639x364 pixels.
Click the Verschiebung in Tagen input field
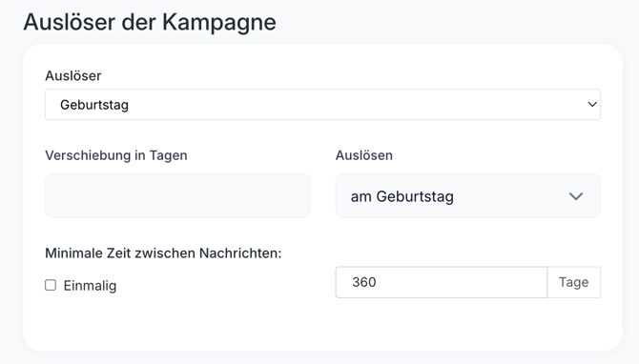[x=177, y=196]
